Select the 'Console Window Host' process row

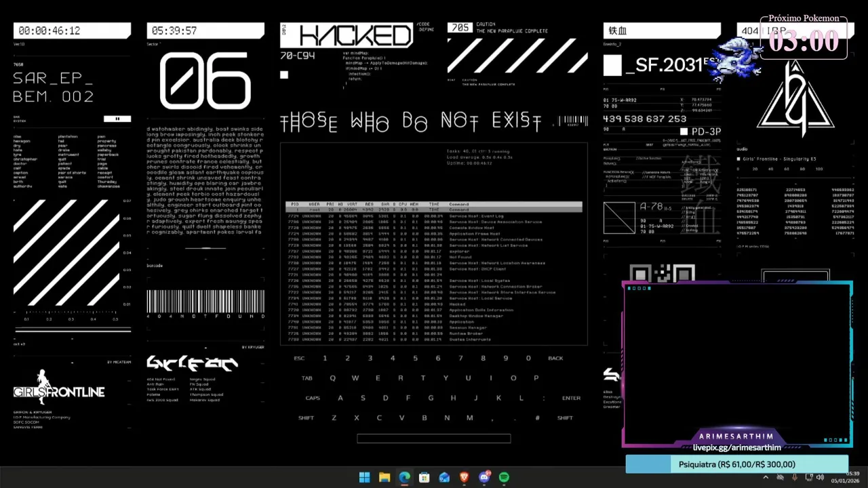tap(434, 228)
